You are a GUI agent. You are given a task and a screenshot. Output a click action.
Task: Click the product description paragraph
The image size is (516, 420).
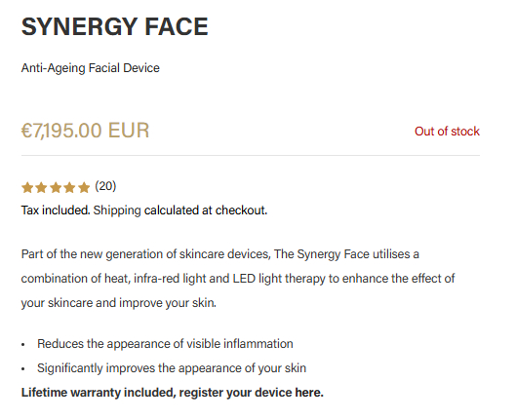tap(238, 279)
